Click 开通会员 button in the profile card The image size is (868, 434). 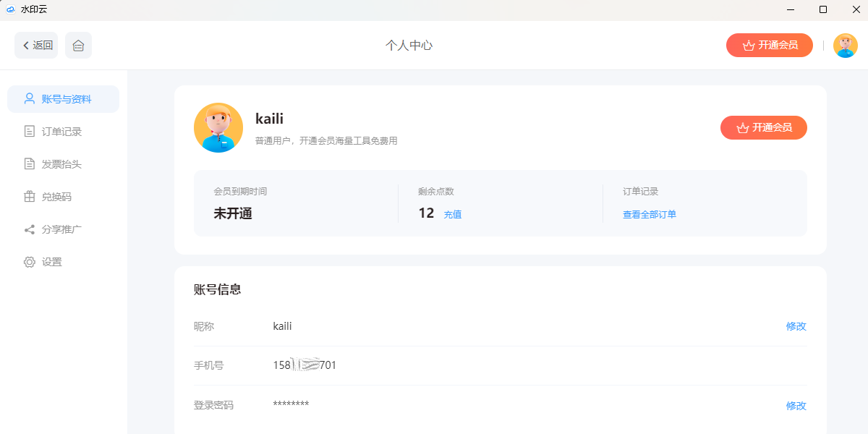[764, 127]
